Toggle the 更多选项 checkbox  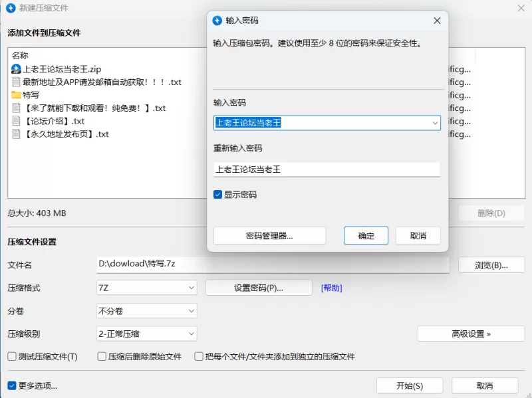pyautogui.click(x=12, y=386)
